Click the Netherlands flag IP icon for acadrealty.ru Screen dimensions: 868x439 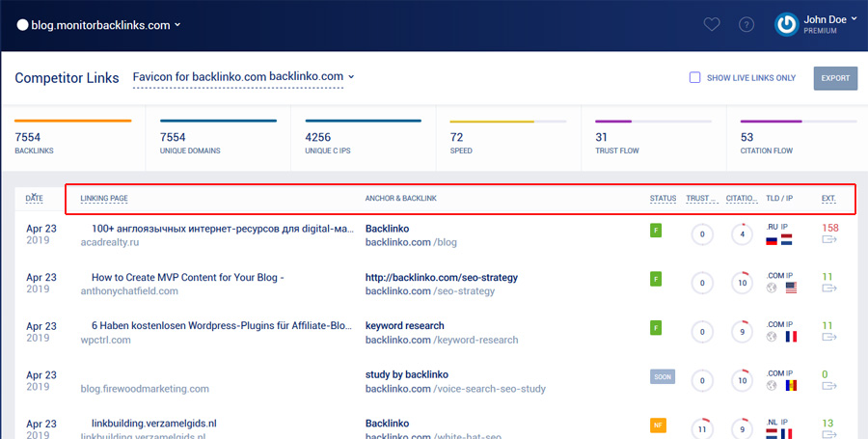pyautogui.click(x=786, y=239)
